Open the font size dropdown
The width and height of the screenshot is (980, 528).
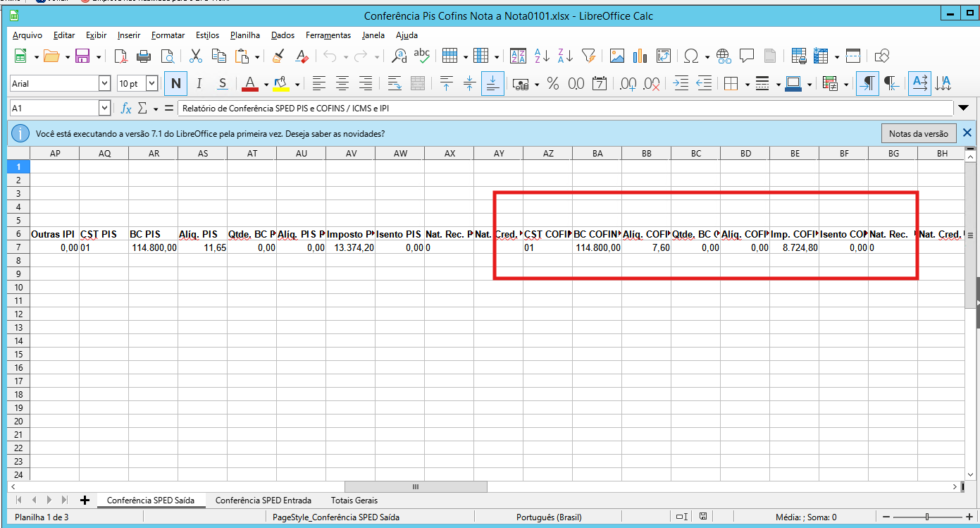point(152,84)
